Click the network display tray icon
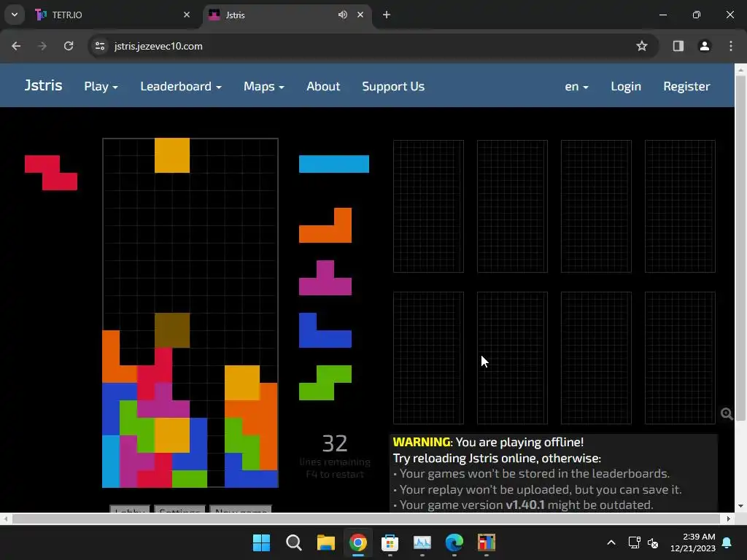The height and width of the screenshot is (560, 747). click(634, 542)
